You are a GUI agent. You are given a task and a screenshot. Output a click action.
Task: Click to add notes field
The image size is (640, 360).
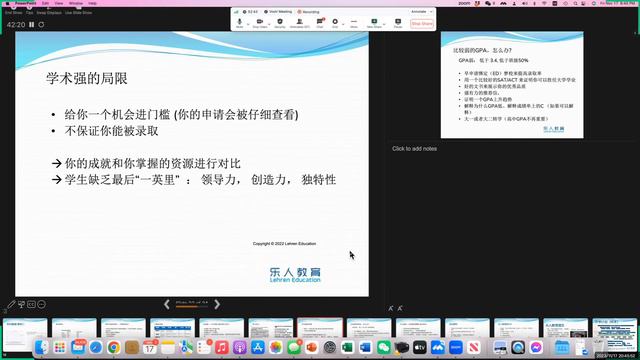click(x=414, y=149)
